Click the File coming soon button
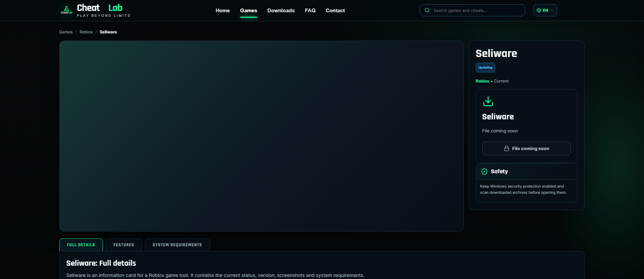The height and width of the screenshot is (279, 644). 526,148
